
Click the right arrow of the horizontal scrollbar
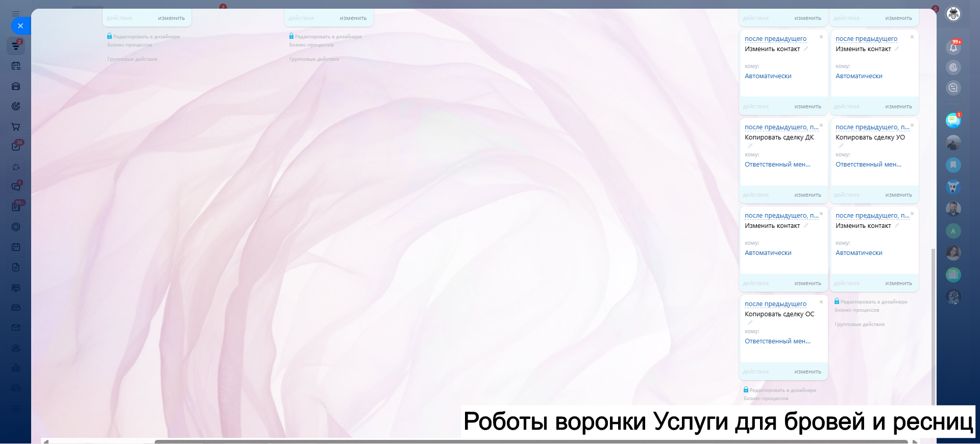click(915, 441)
